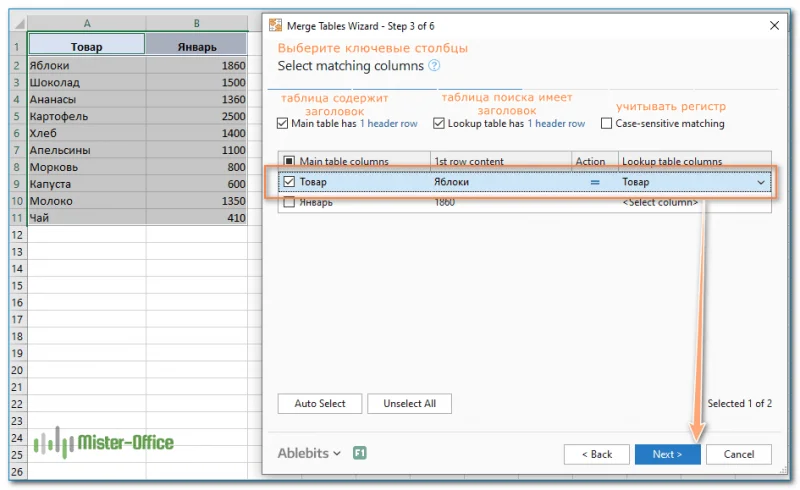
Task: Click the Merge Tables Wizard title icon
Action: 276,24
